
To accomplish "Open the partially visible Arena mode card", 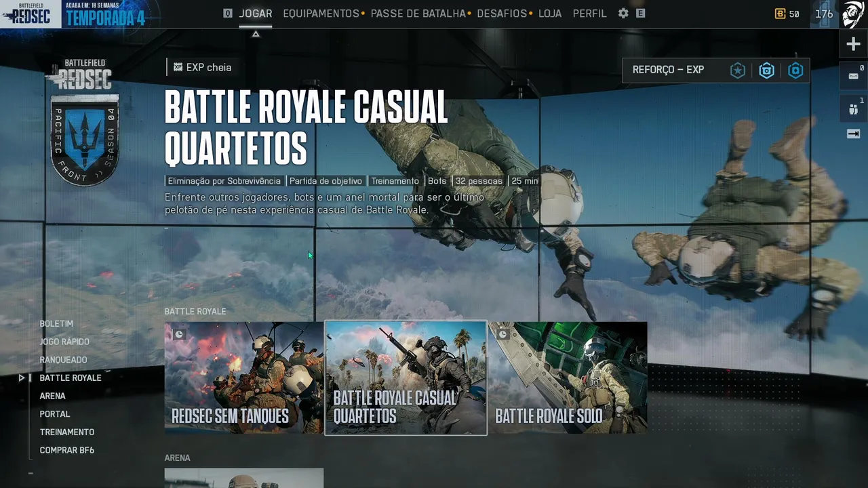I will pyautogui.click(x=244, y=478).
